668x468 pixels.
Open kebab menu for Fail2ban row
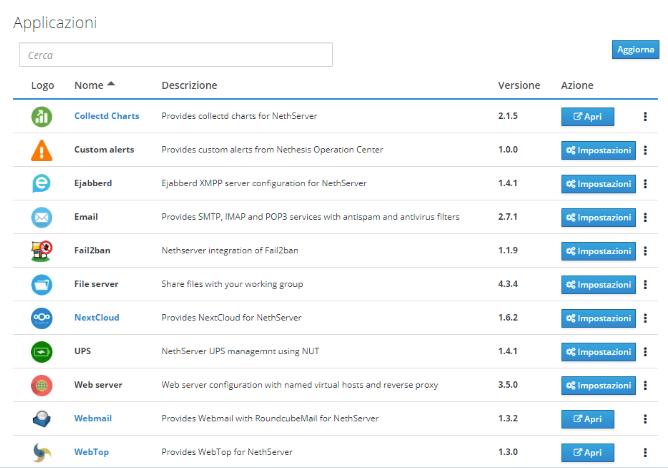click(645, 251)
